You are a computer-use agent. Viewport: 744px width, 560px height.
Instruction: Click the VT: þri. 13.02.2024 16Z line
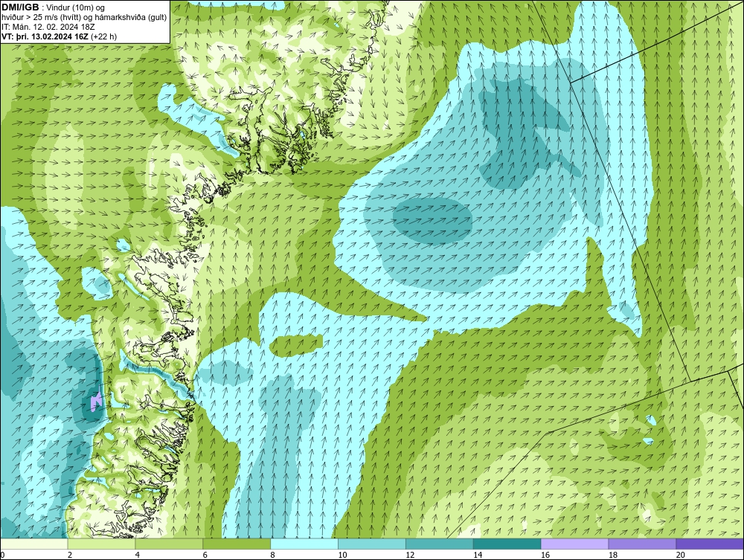click(x=59, y=36)
